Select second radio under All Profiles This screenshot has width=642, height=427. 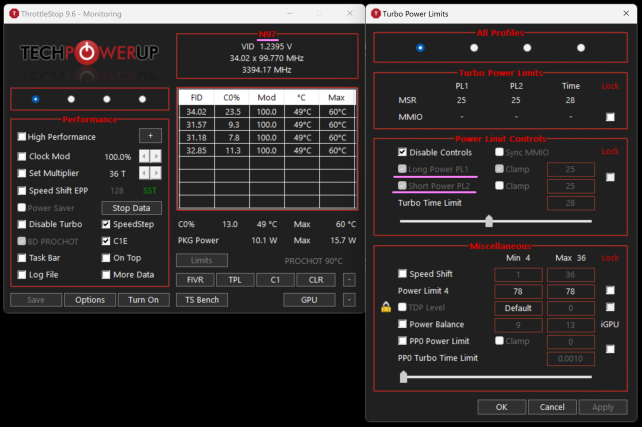[x=474, y=48]
